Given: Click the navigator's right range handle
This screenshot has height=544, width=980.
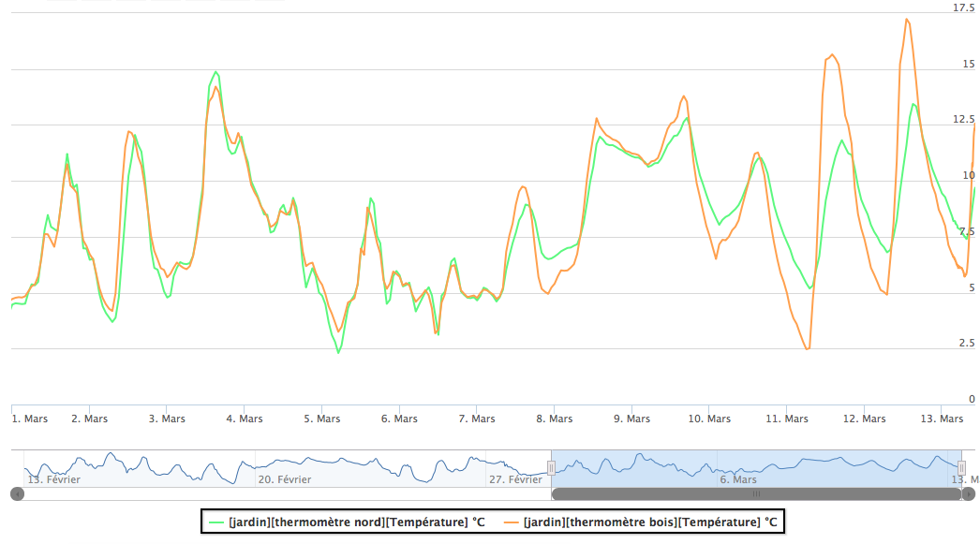Looking at the screenshot, I should (x=961, y=468).
